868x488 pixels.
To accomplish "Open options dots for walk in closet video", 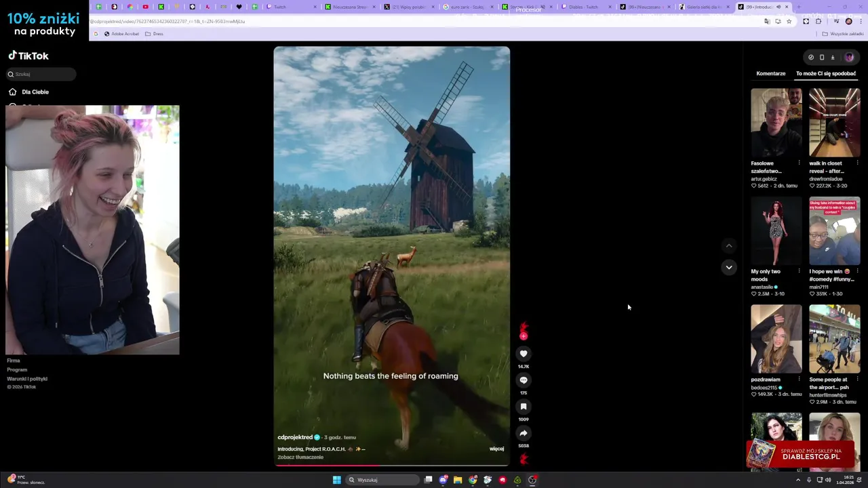I will 857,163.
